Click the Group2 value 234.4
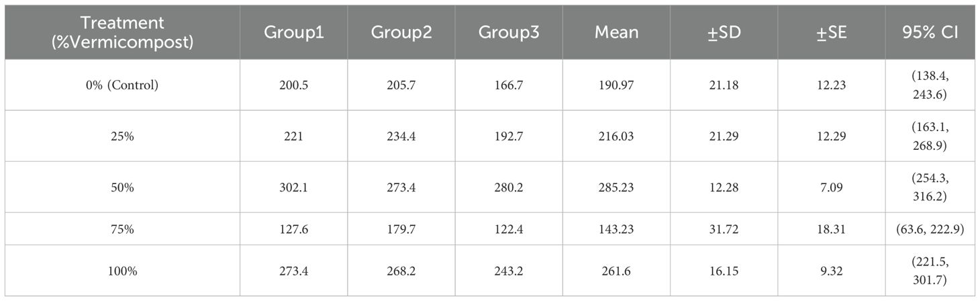This screenshot has height=301, width=980. coord(401,136)
